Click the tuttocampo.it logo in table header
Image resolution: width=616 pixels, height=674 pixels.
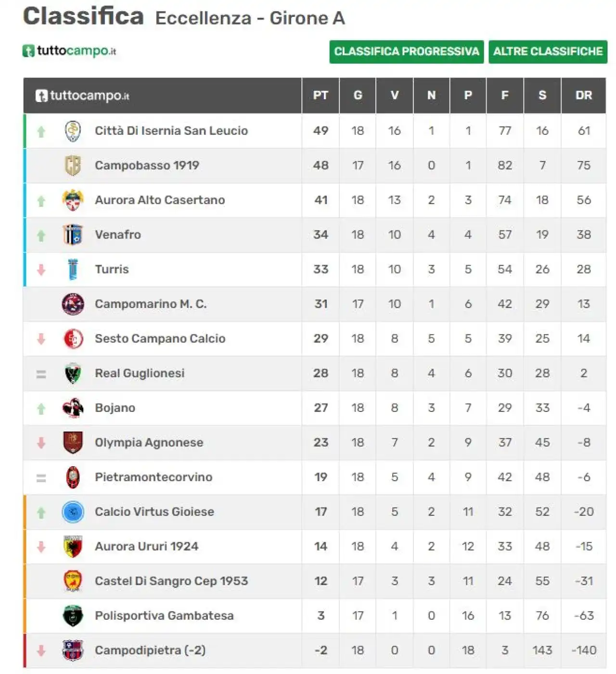click(x=82, y=95)
